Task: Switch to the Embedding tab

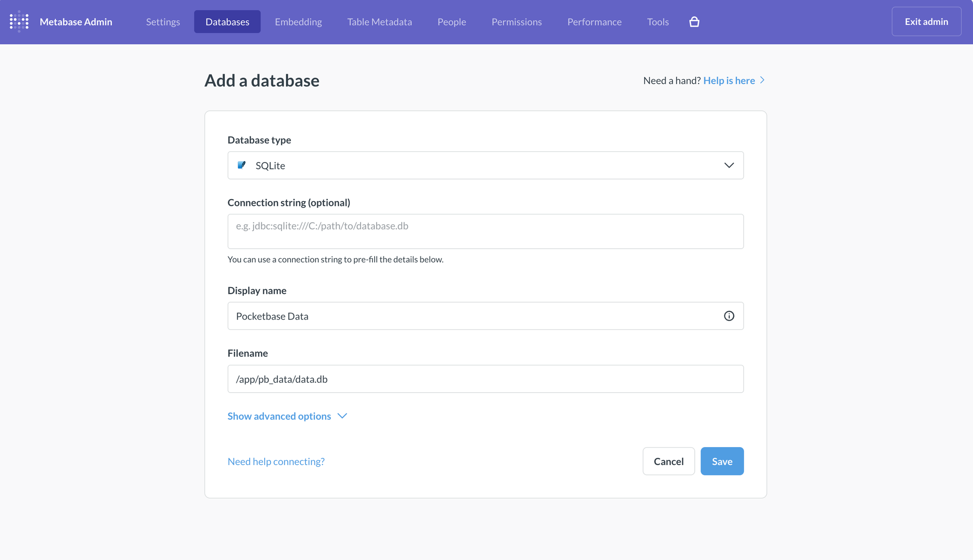Action: tap(298, 22)
